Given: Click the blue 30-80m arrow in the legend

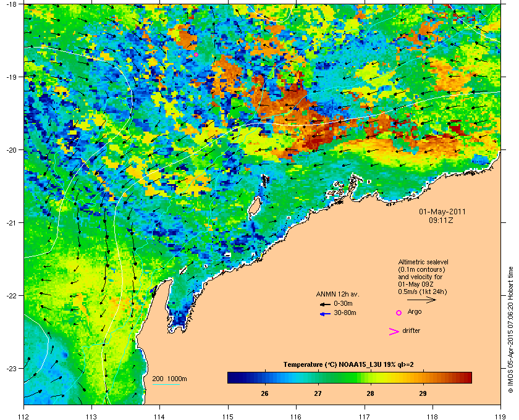Looking at the screenshot, I should click(x=325, y=314).
